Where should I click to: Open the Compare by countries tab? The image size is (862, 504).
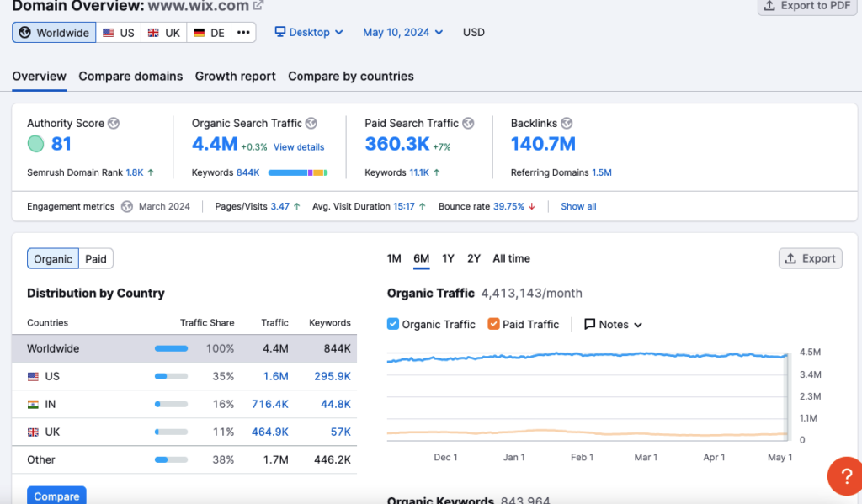point(351,77)
